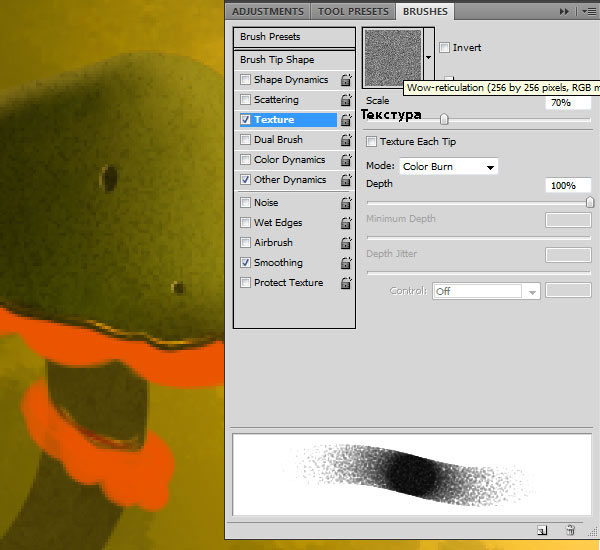Open the Brushes panel flyout menu
Screen dimensions: 600x550
click(589, 12)
